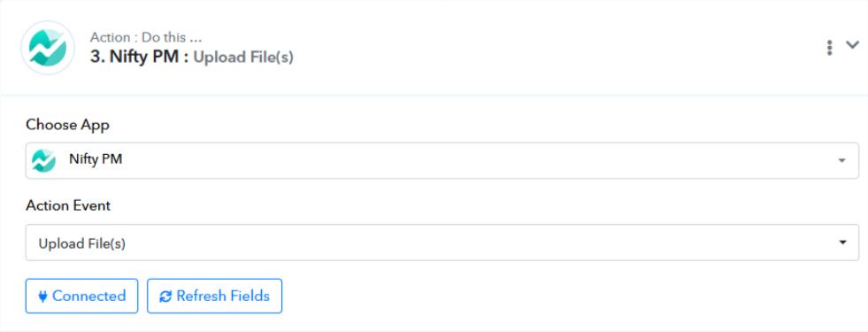
Task: Click the 'Upload File(s)' header subtitle
Action: [x=243, y=57]
